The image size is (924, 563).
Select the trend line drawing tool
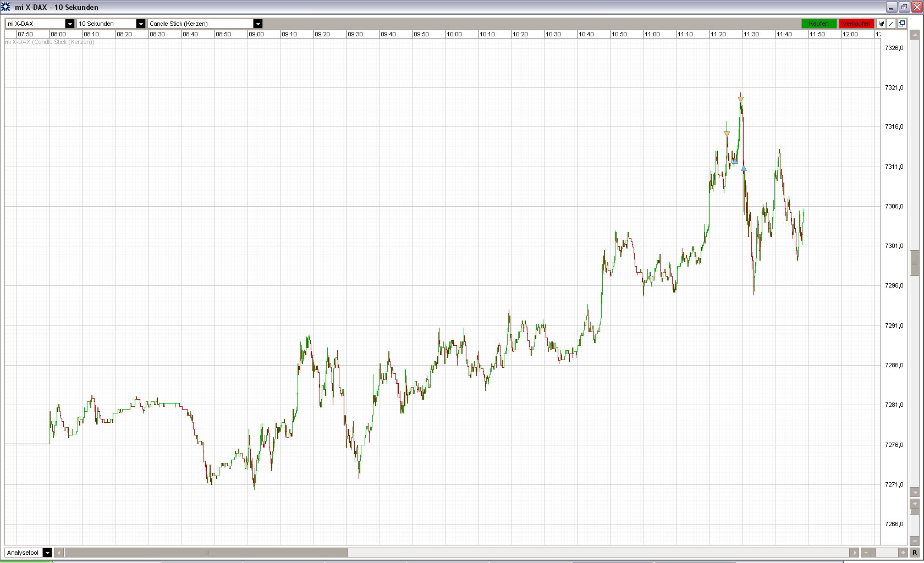(x=891, y=24)
